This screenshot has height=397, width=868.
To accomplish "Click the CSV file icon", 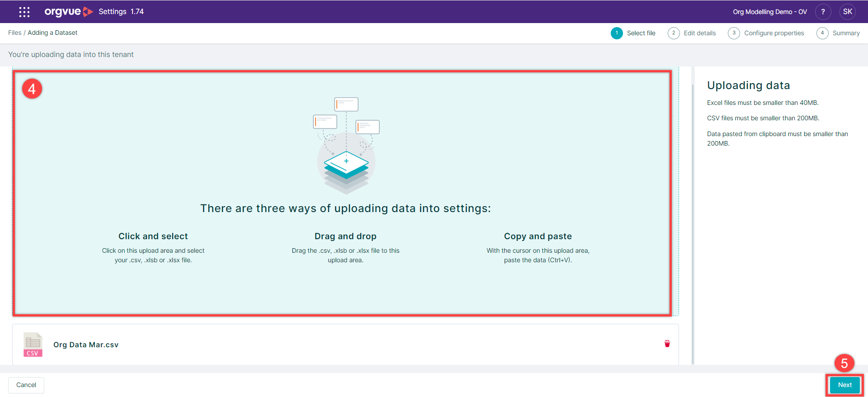I will tap(33, 345).
